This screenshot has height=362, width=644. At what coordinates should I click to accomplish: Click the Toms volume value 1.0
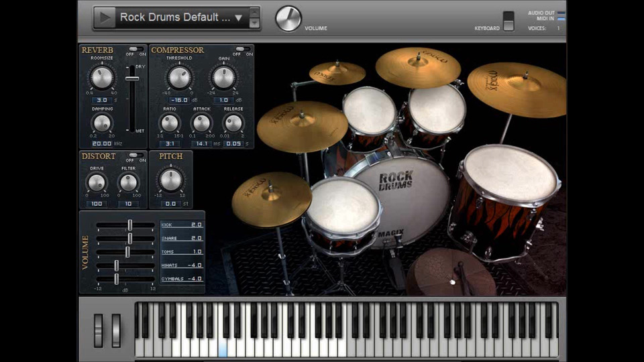coord(197,252)
